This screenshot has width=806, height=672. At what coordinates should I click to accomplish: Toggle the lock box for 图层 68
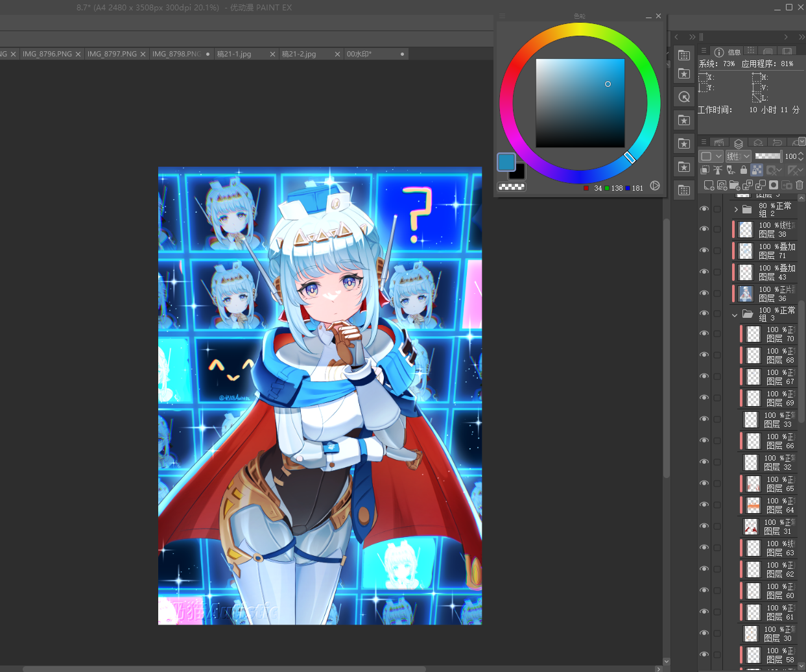pyautogui.click(x=717, y=355)
